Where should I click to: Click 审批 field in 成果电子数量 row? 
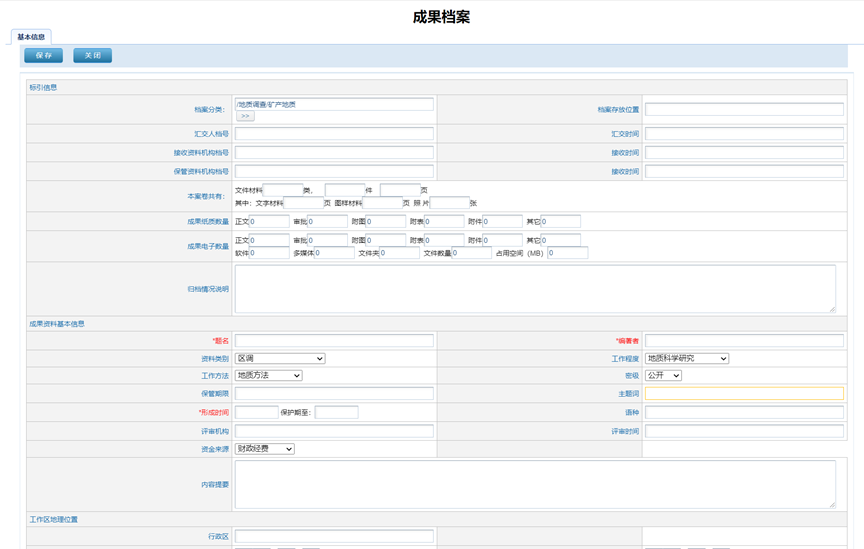pos(327,240)
